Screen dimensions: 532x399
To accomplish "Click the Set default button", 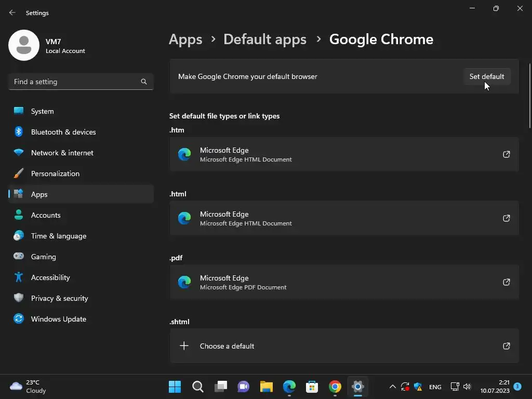I will click(x=486, y=77).
